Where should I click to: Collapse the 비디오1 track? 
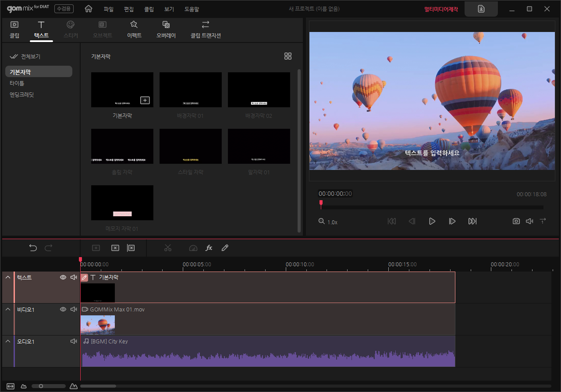click(x=7, y=310)
